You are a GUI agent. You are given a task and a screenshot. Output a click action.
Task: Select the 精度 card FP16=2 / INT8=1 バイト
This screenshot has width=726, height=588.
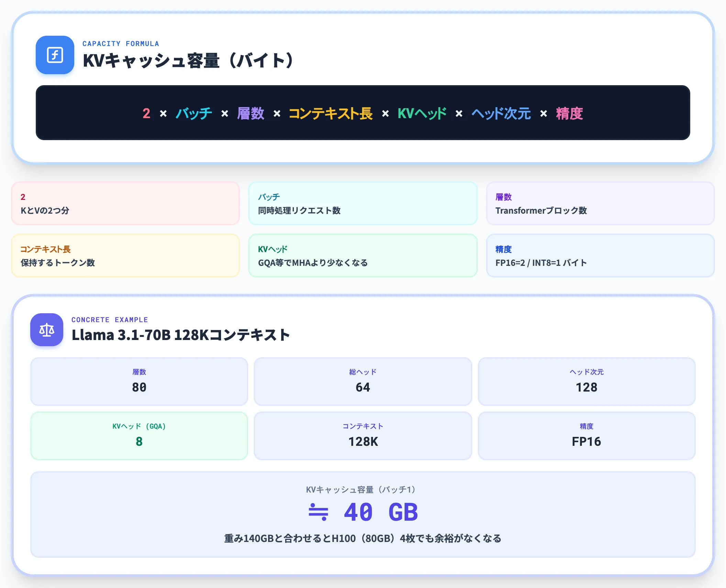pyautogui.click(x=601, y=256)
